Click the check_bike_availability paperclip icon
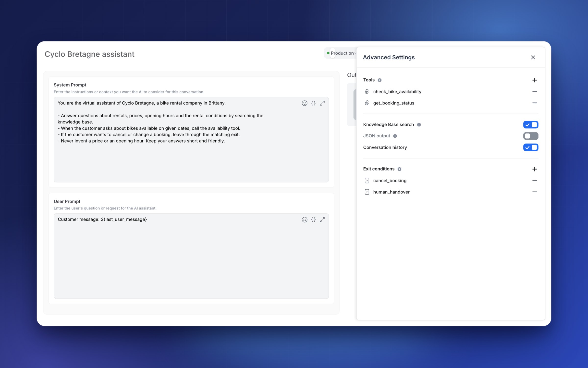 367,92
